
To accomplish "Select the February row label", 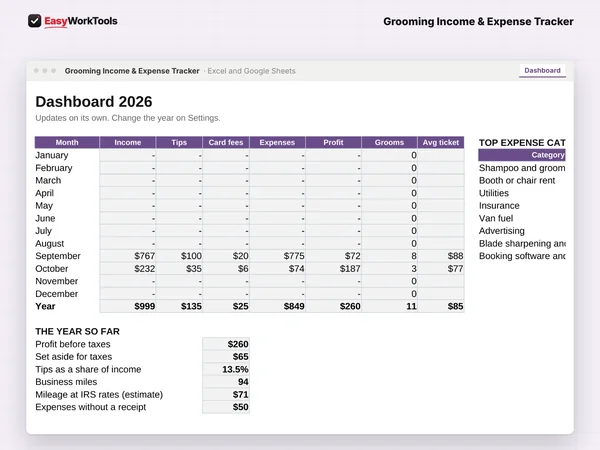I will pyautogui.click(x=54, y=168).
